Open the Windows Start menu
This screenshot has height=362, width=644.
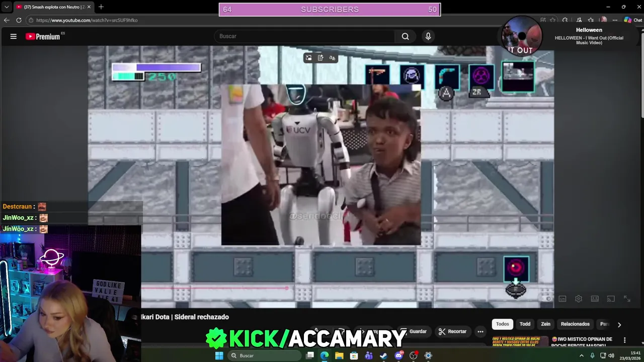click(219, 355)
